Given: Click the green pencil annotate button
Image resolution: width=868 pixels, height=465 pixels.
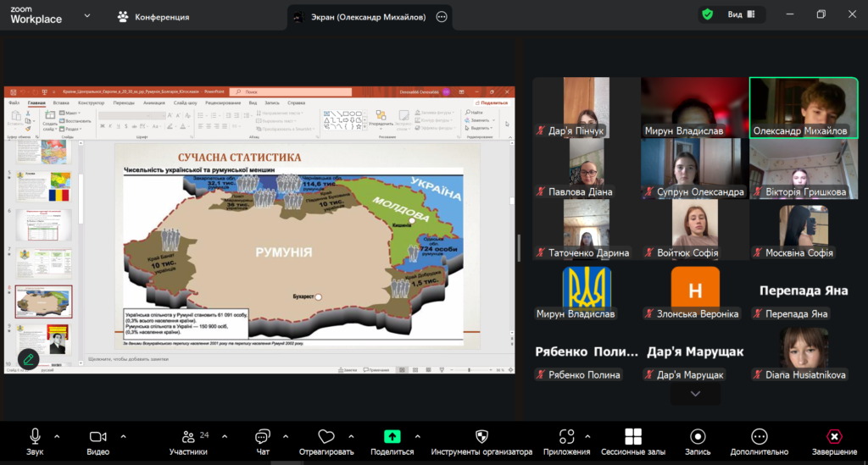Looking at the screenshot, I should coord(29,359).
